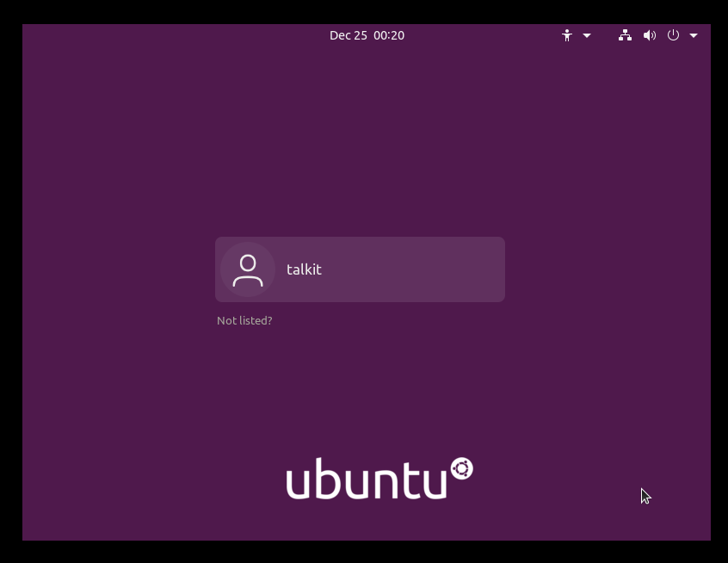This screenshot has width=728, height=563.
Task: Expand the accessibility menu dropdown arrow
Action: (587, 35)
